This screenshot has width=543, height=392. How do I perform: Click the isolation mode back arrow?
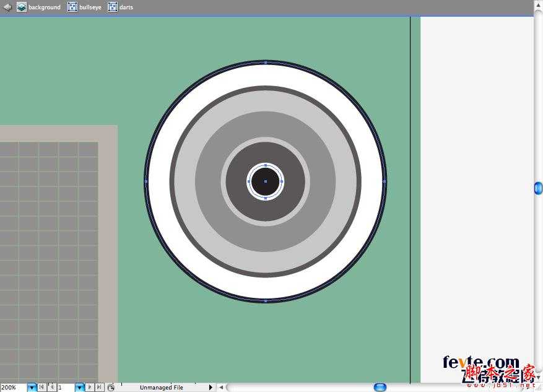[x=7, y=7]
